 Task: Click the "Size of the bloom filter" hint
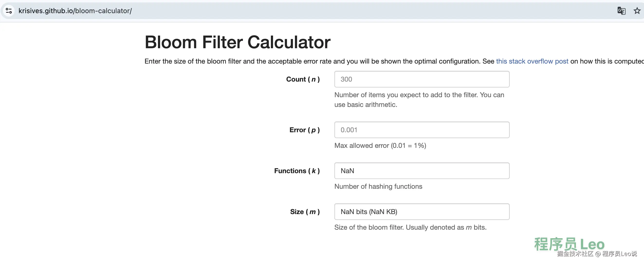[x=410, y=227]
